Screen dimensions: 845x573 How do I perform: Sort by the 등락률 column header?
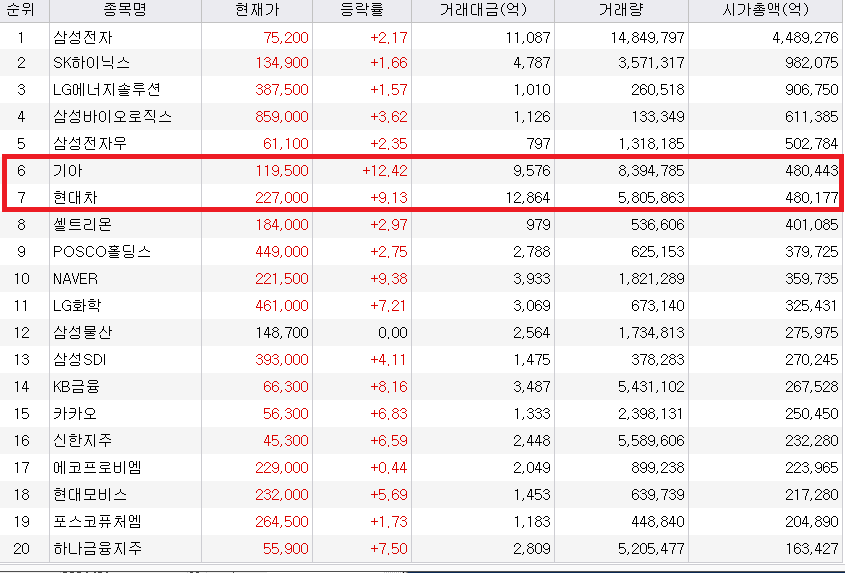click(x=362, y=10)
